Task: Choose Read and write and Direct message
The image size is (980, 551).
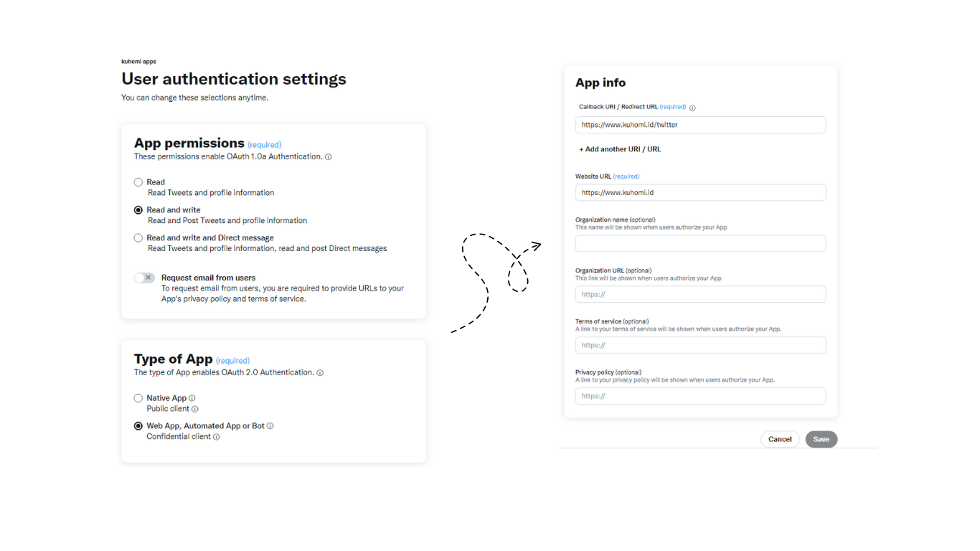Action: 138,238
